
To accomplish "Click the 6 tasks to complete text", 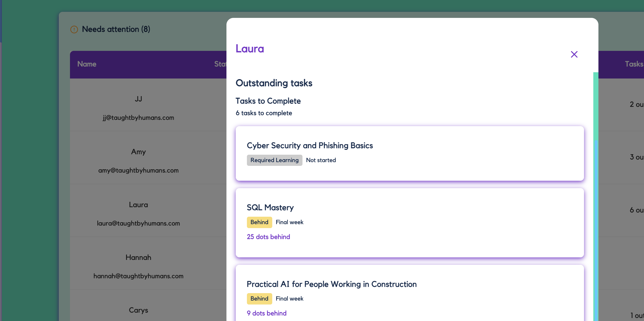I will coord(264,113).
